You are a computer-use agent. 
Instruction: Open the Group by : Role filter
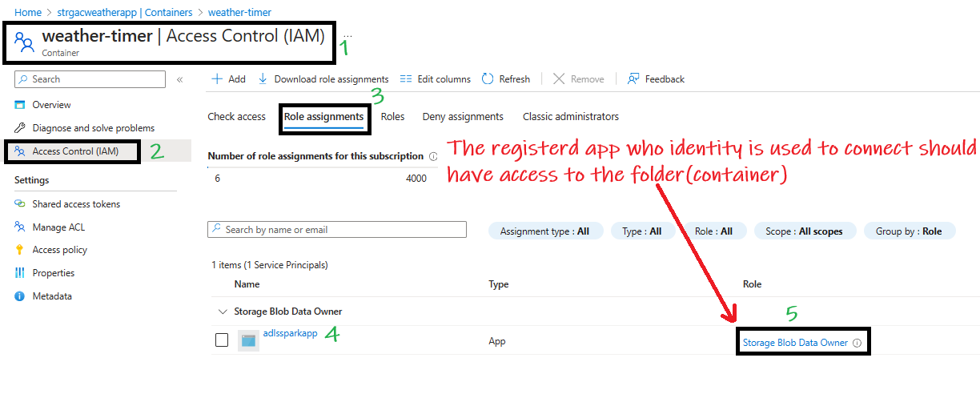tap(909, 231)
